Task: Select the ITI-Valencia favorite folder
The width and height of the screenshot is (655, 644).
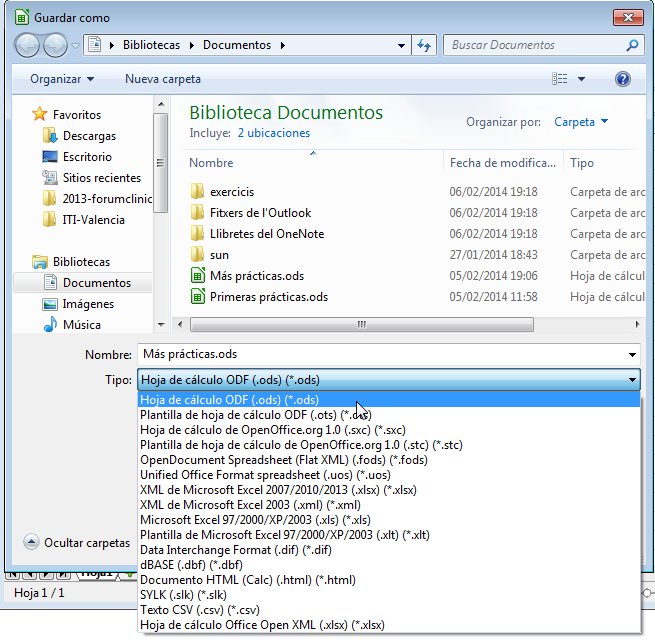Action: [94, 220]
